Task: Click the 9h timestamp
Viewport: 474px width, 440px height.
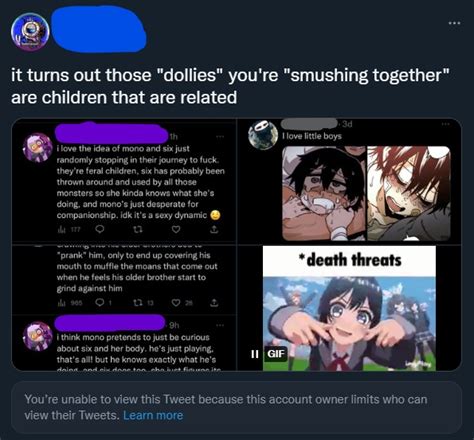Action: pyautogui.click(x=174, y=325)
